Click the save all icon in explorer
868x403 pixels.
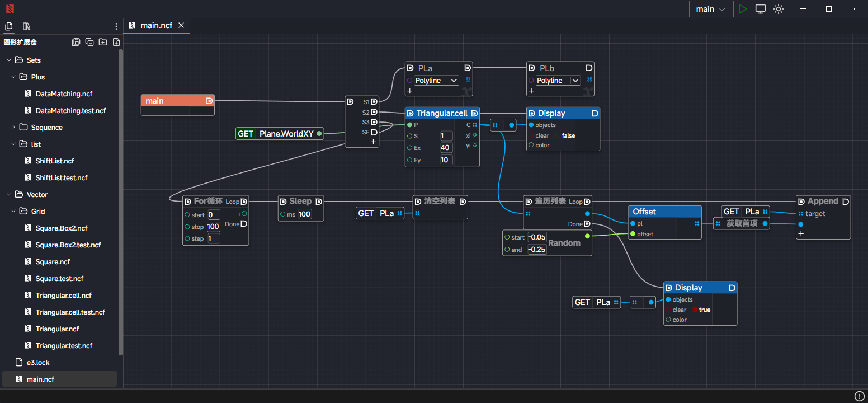click(x=76, y=42)
